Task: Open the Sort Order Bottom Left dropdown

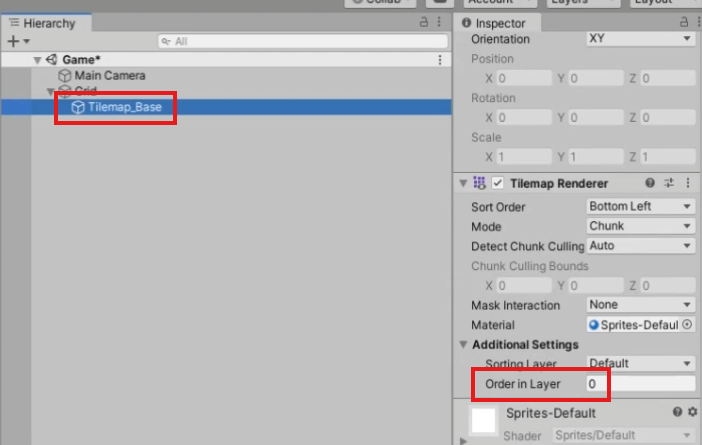Action: pos(640,206)
